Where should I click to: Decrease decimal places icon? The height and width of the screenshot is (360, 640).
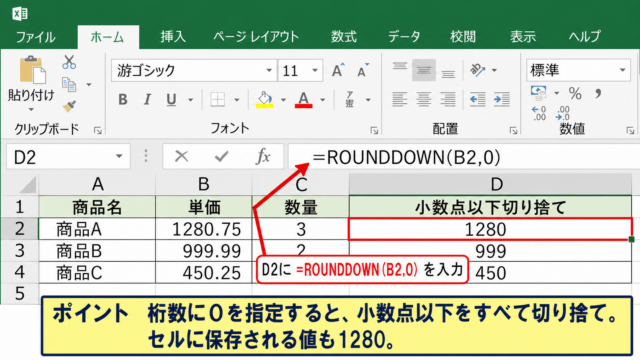pos(563,113)
